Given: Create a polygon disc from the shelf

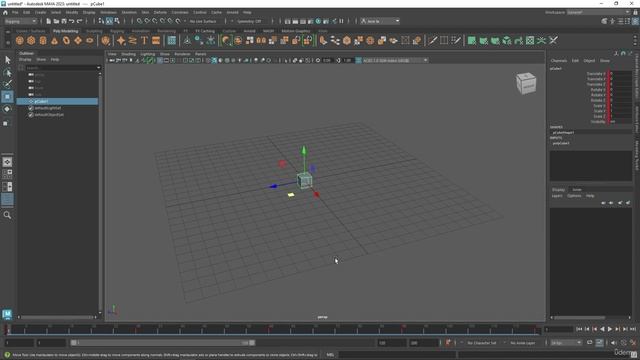Looking at the screenshot, I should 90,40.
